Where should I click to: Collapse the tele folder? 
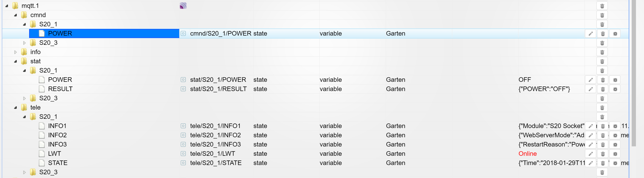point(16,108)
